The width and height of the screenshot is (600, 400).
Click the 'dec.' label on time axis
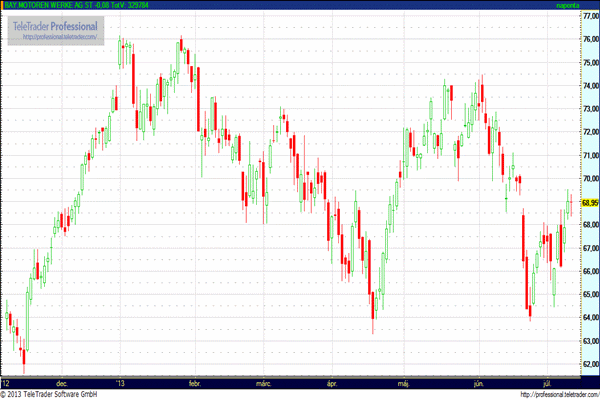pos(62,383)
